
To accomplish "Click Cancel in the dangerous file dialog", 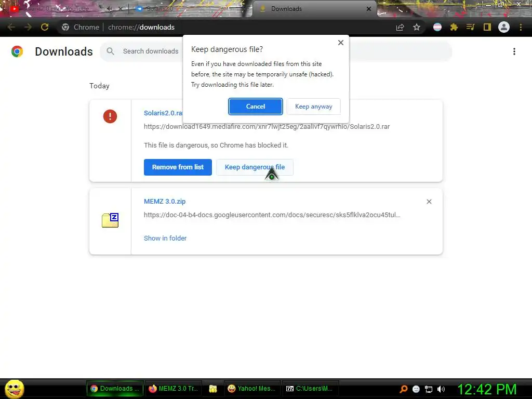I will coord(255,107).
